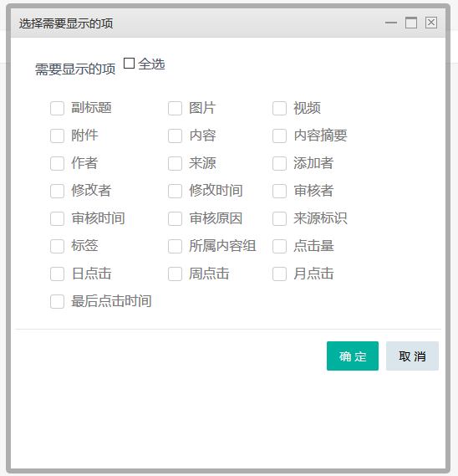
Task: Select the 来源标识 checkbox
Action: 279,218
